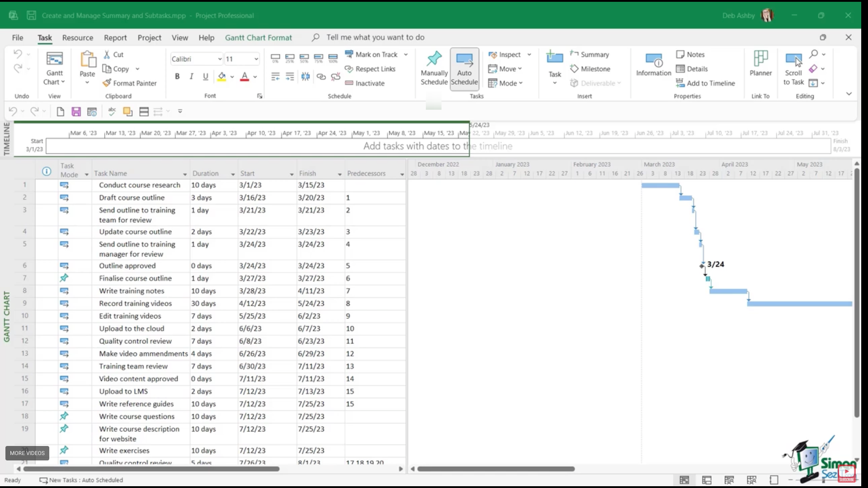Add the task to the Timeline
The width and height of the screenshot is (868, 488).
705,83
